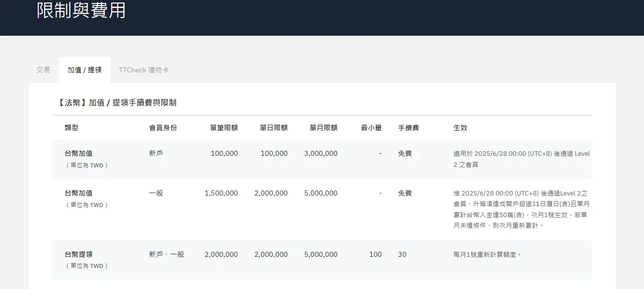Image resolution: width=644 pixels, height=289 pixels.
Task: Click the 單月限額 column header
Action: [x=324, y=128]
